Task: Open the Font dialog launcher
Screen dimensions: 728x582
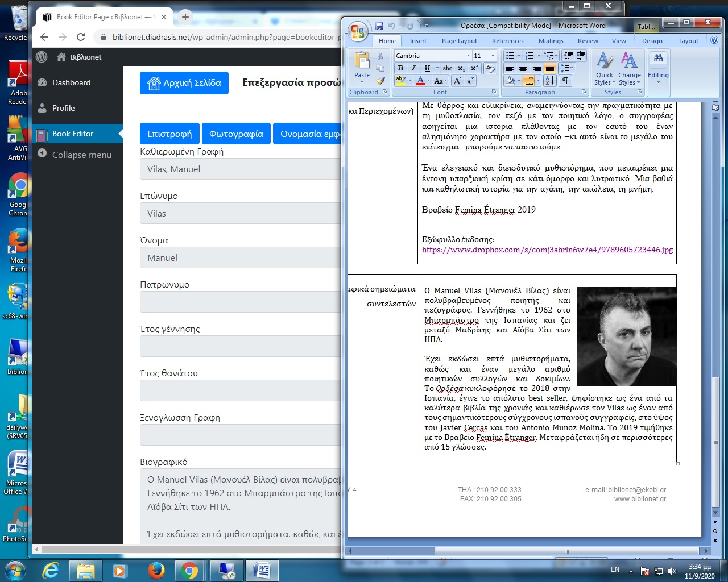Action: coord(494,92)
